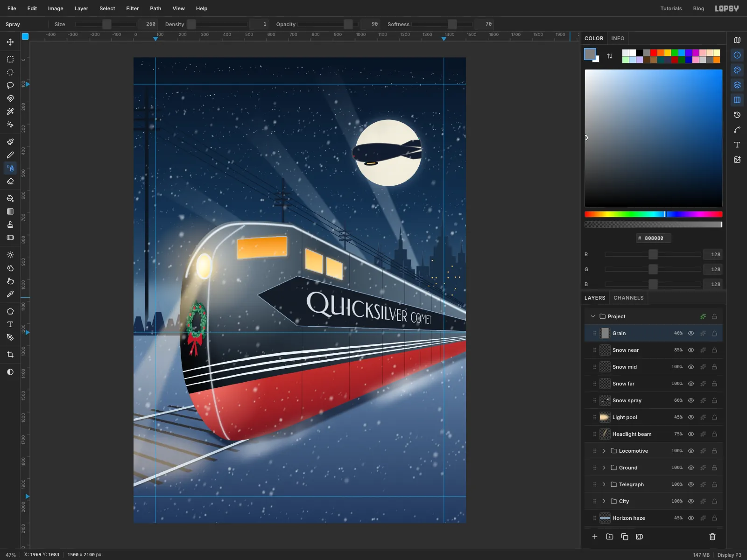
Task: Hide the Snow near layer
Action: (691, 350)
